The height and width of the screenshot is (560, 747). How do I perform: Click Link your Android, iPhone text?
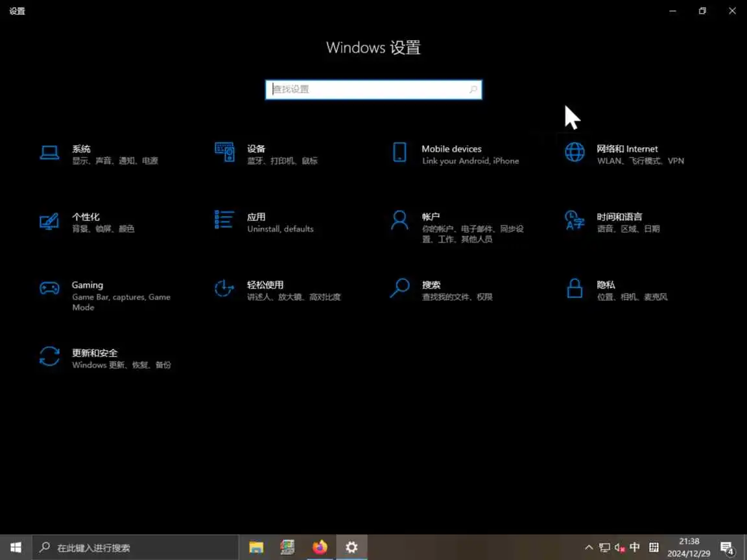pos(470,161)
